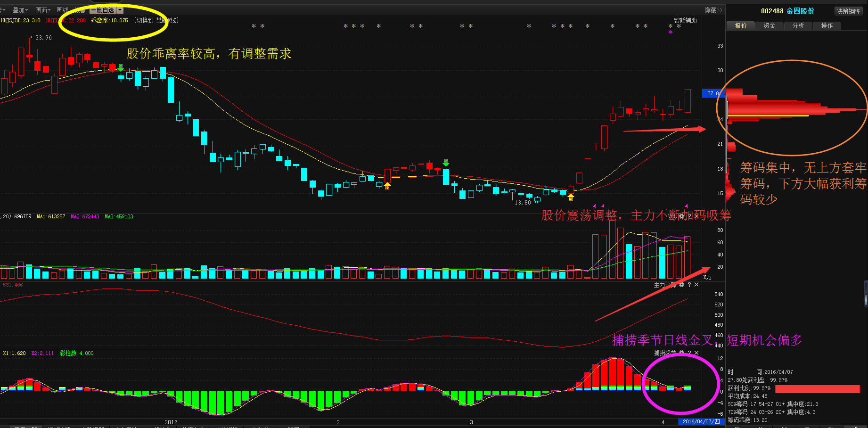Collapse the side panel via 隐藏 >>
The height and width of the screenshot is (428, 868).
713,10
